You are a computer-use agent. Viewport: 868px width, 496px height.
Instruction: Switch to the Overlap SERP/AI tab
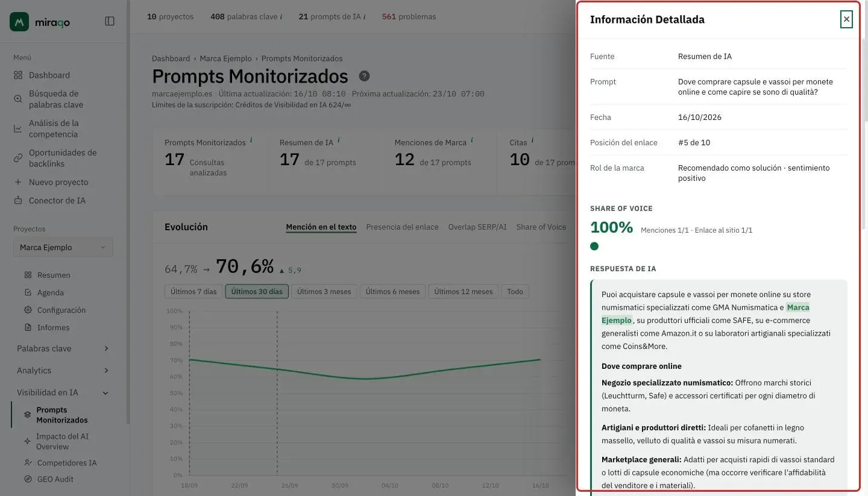477,227
